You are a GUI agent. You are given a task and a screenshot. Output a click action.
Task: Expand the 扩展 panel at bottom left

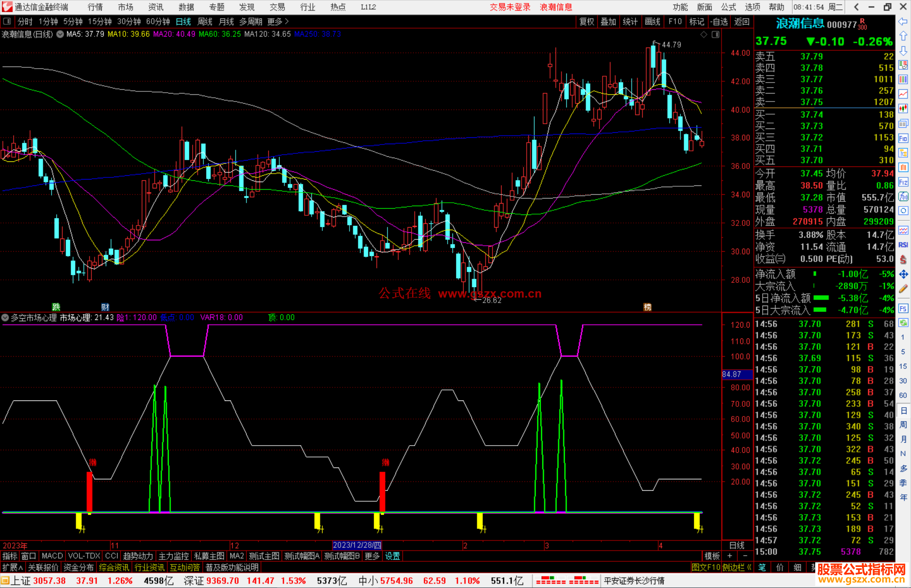[x=13, y=567]
